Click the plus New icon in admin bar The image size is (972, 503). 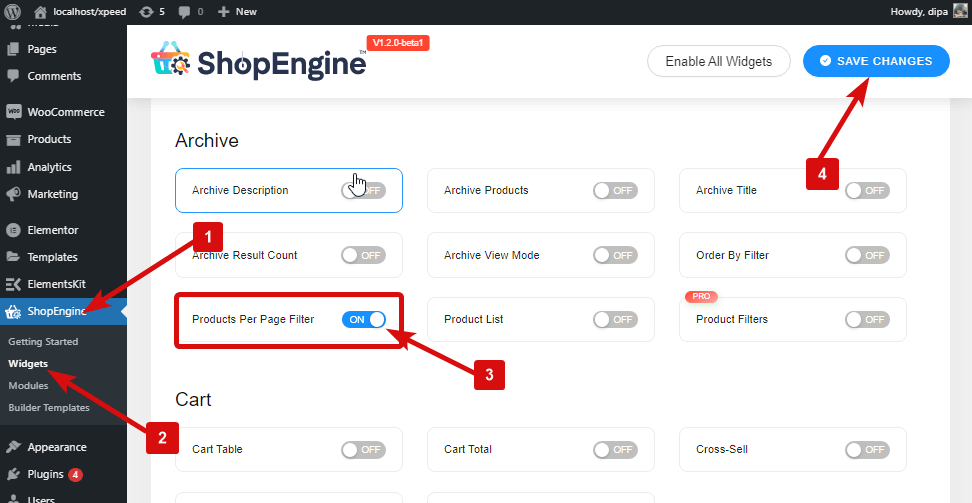coord(224,12)
